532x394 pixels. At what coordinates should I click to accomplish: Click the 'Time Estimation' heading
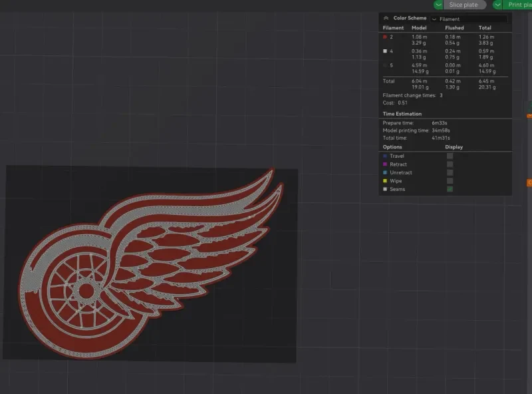pos(402,114)
